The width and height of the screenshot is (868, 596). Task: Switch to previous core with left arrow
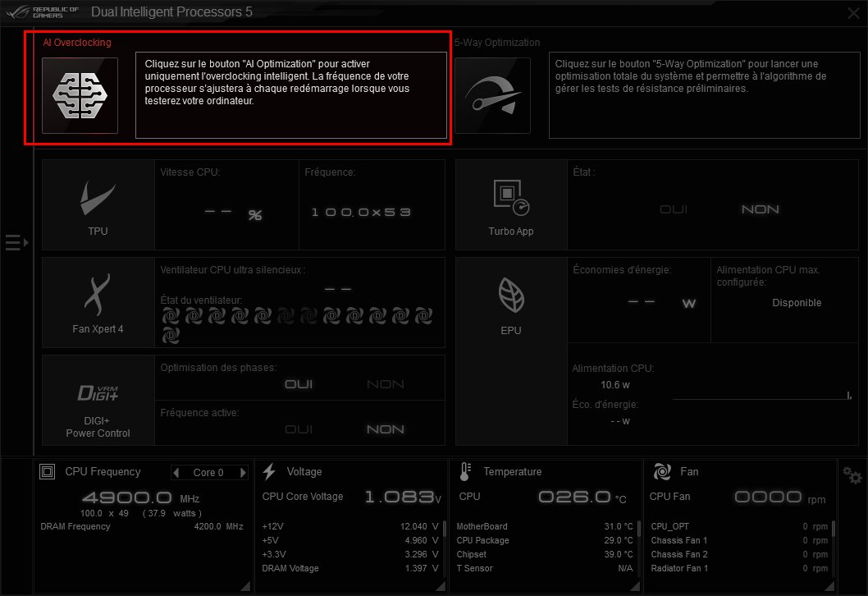coord(176,472)
